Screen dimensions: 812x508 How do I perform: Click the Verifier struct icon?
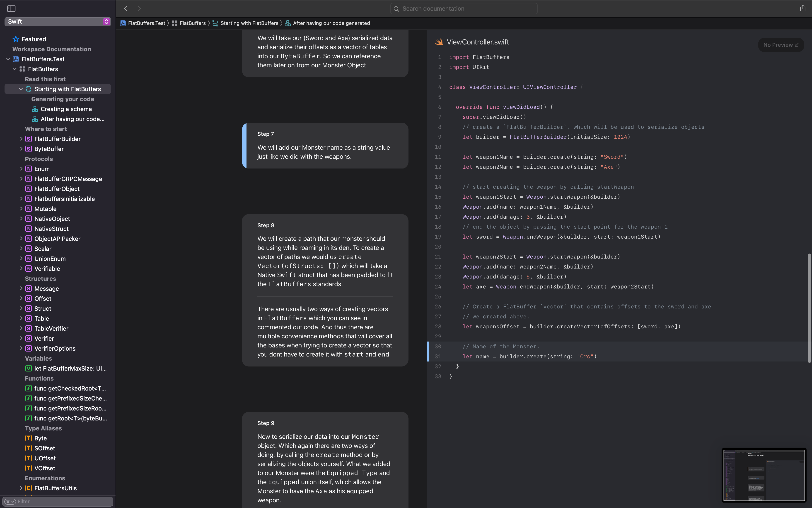click(29, 339)
